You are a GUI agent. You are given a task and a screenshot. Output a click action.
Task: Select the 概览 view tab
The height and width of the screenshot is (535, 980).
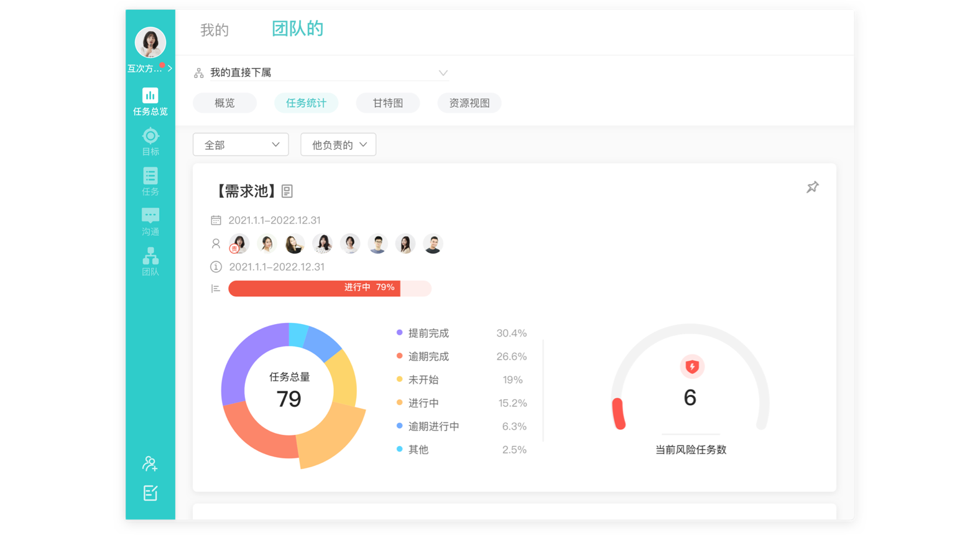[224, 103]
